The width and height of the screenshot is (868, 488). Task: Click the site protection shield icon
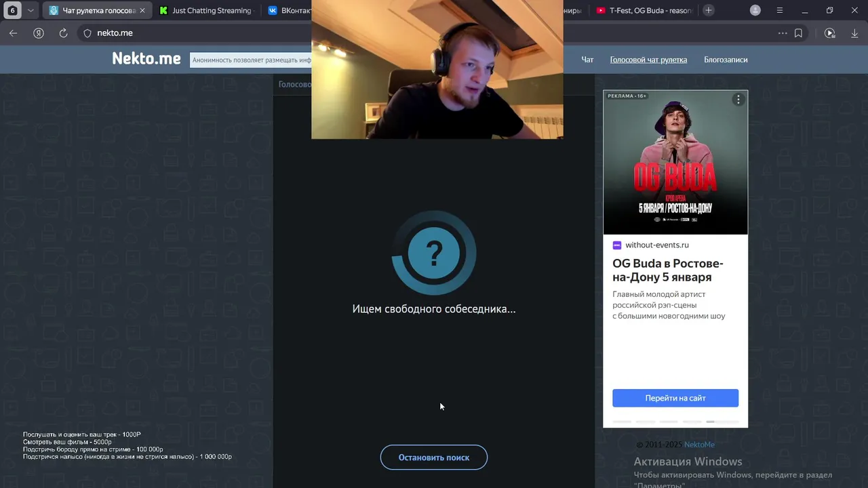pyautogui.click(x=87, y=33)
